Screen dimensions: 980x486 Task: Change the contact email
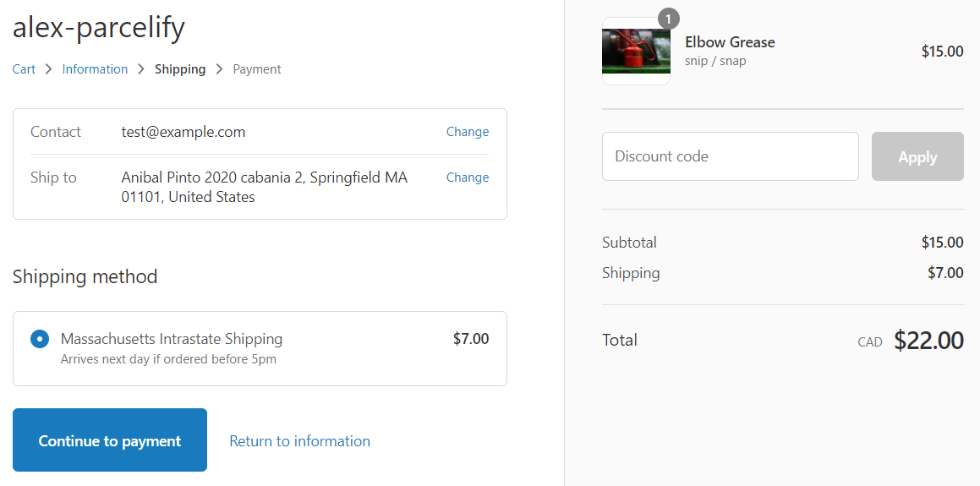[x=467, y=132]
